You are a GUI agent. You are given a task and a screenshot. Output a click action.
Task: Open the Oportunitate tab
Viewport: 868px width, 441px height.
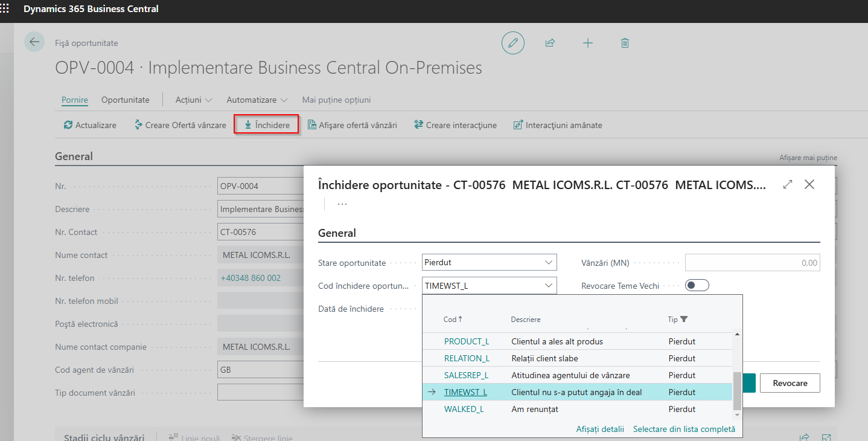point(126,100)
